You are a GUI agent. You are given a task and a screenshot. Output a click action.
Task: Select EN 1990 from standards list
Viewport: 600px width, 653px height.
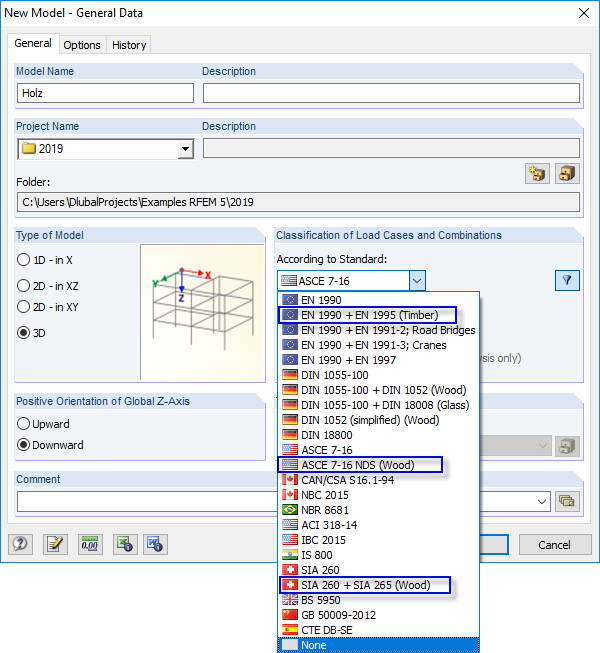pos(378,300)
